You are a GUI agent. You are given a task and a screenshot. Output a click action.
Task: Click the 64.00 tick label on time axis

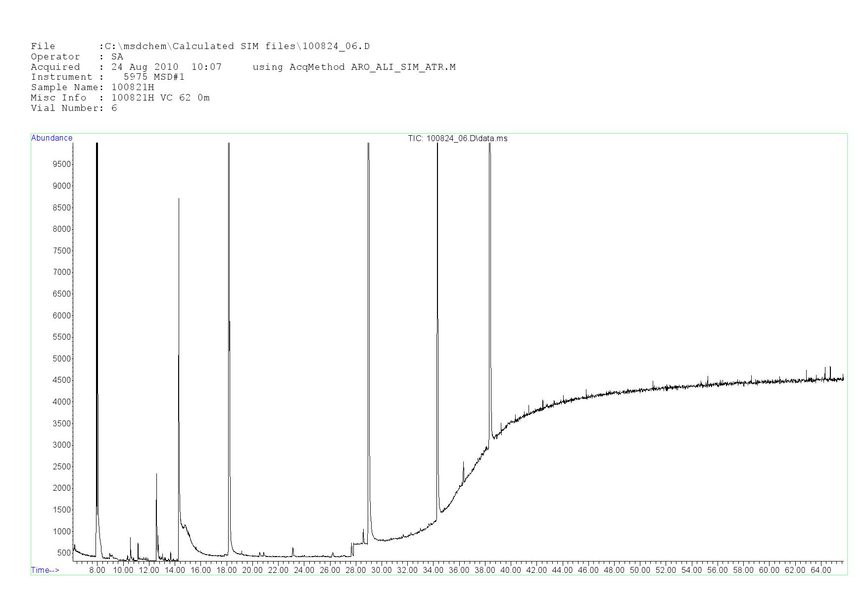820,570
